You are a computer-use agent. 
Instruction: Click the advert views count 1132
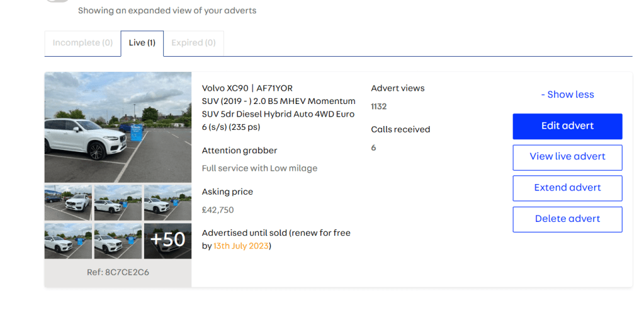[x=379, y=107]
